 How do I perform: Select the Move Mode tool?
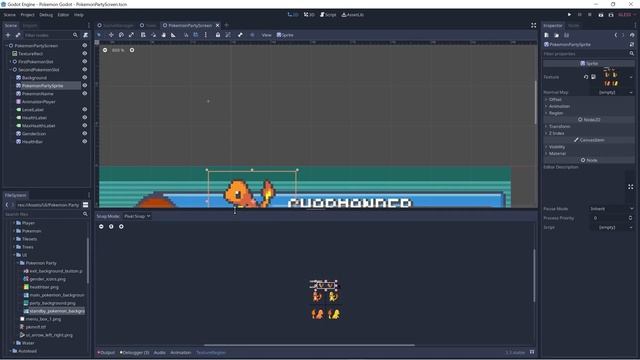click(111, 35)
